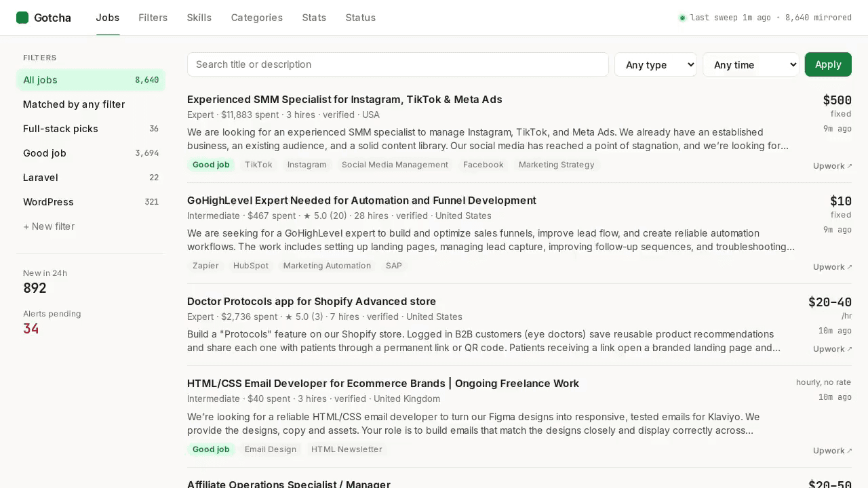Click the Facebook skill tag

coord(484,165)
